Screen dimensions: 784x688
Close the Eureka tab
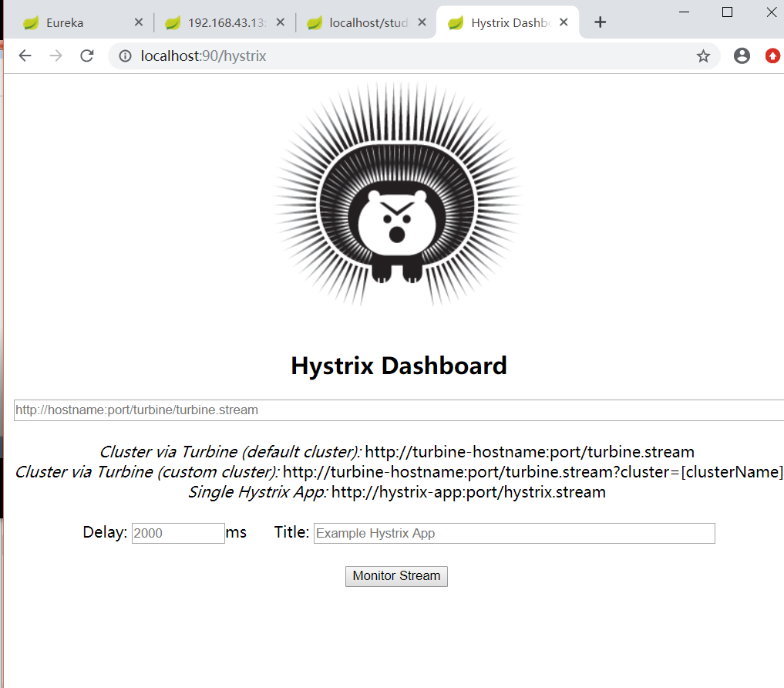click(x=139, y=22)
